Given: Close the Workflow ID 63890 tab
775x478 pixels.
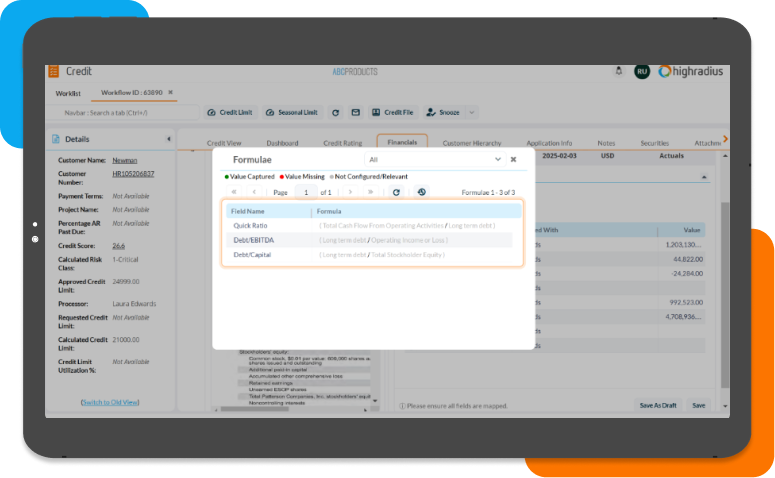Looking at the screenshot, I should [171, 92].
